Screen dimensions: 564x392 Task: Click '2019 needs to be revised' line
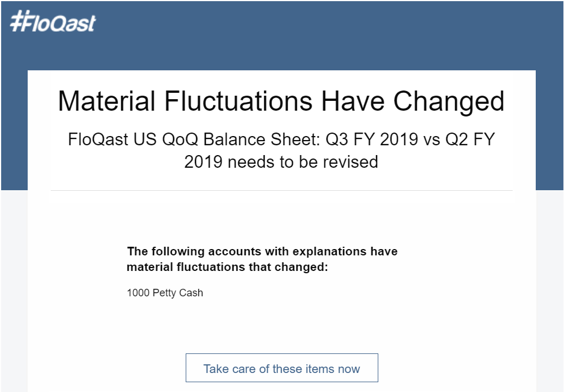click(x=281, y=162)
